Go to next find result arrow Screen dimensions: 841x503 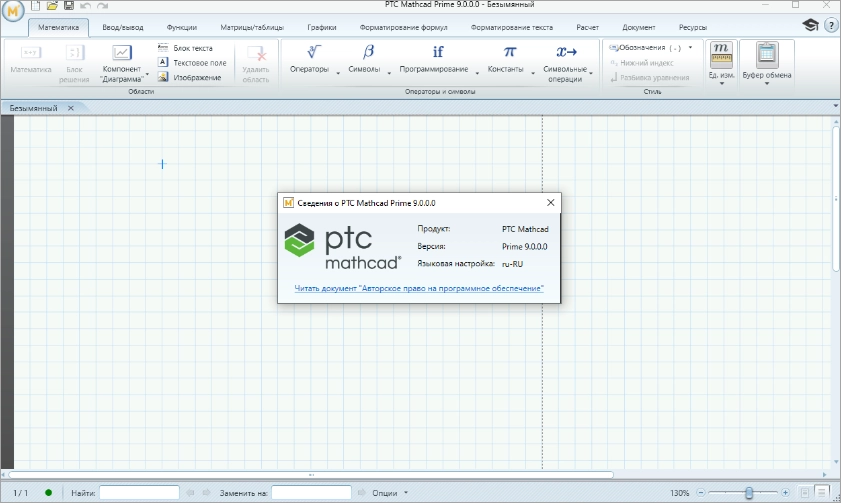pyautogui.click(x=206, y=492)
